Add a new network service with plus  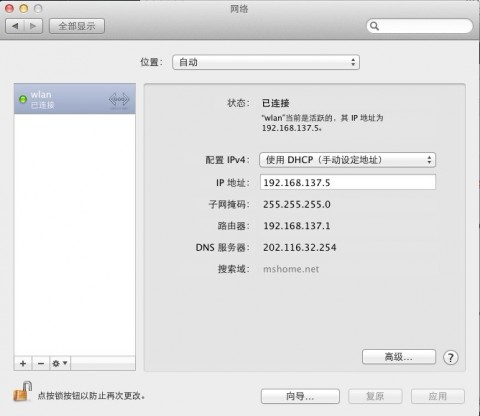click(x=23, y=363)
